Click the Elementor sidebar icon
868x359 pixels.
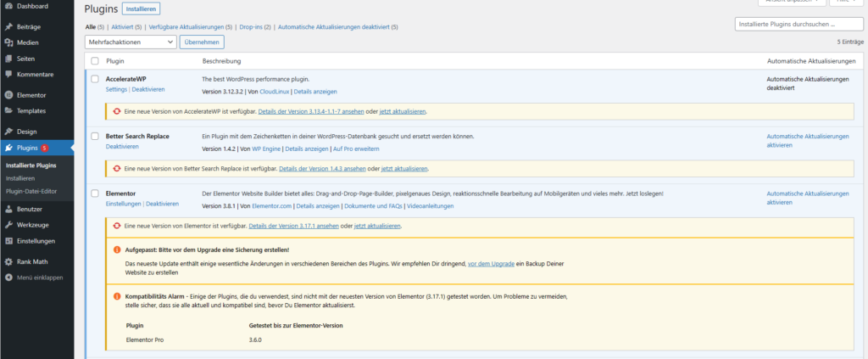(x=8, y=95)
